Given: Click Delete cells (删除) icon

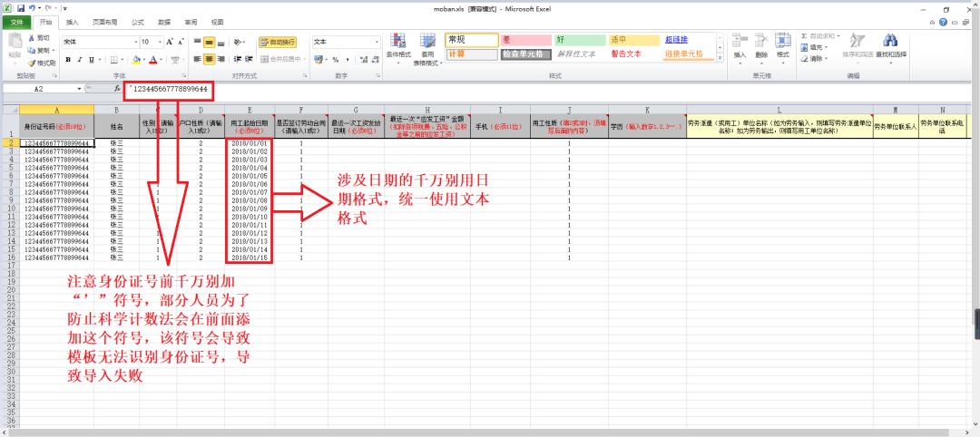Looking at the screenshot, I should [761, 47].
